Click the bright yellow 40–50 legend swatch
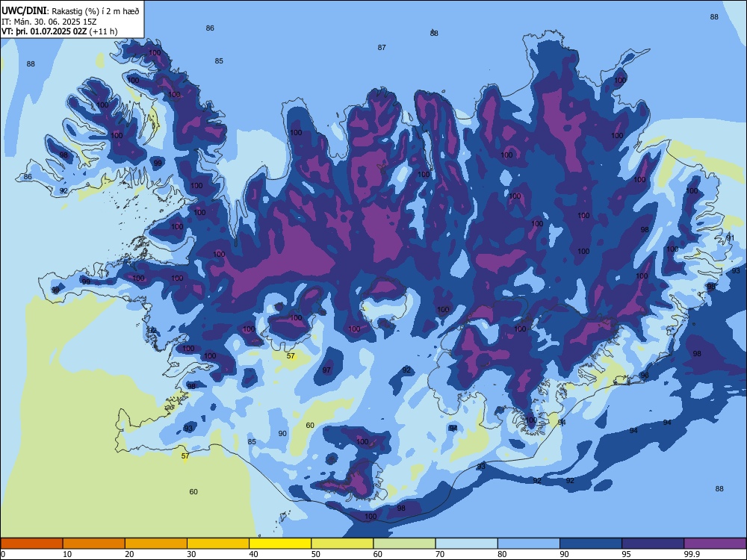This screenshot has height=560, width=747. [280, 544]
